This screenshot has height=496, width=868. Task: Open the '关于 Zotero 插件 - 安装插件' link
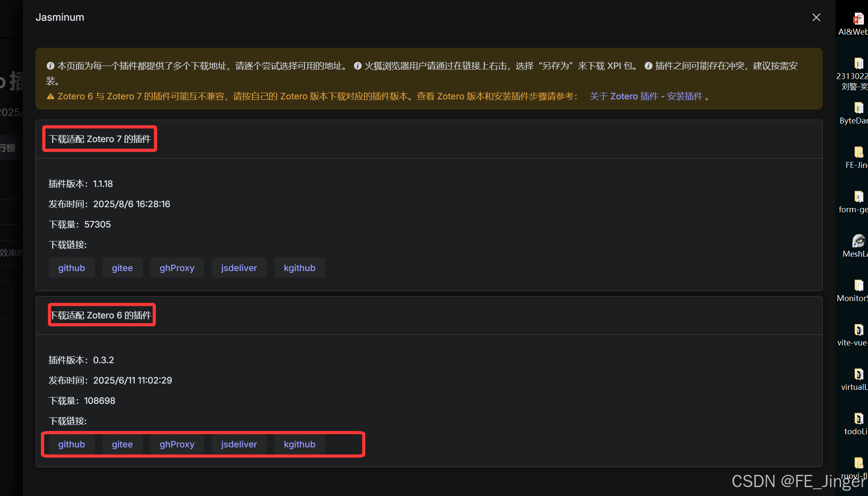tap(646, 96)
